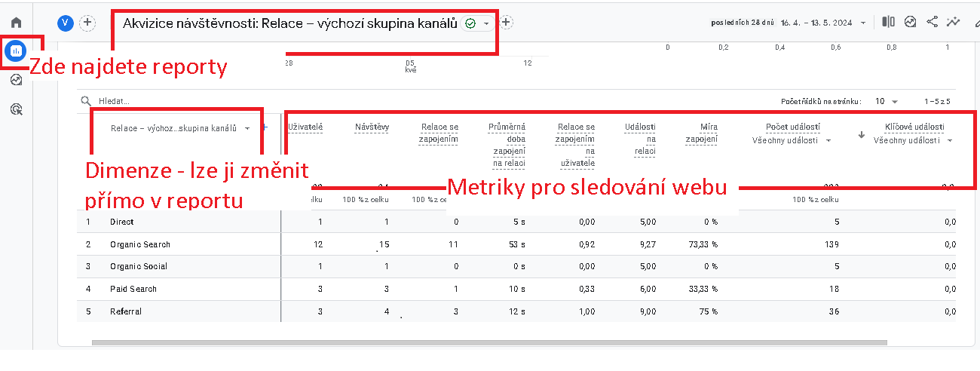Click the Klíčové události column header
980x371 pixels.
pos(914,127)
